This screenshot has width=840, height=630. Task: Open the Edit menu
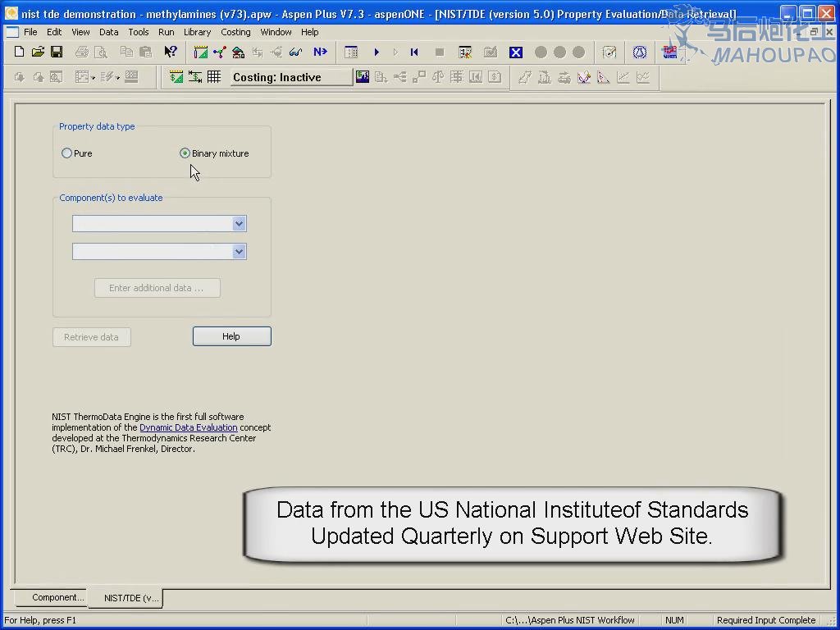(54, 32)
